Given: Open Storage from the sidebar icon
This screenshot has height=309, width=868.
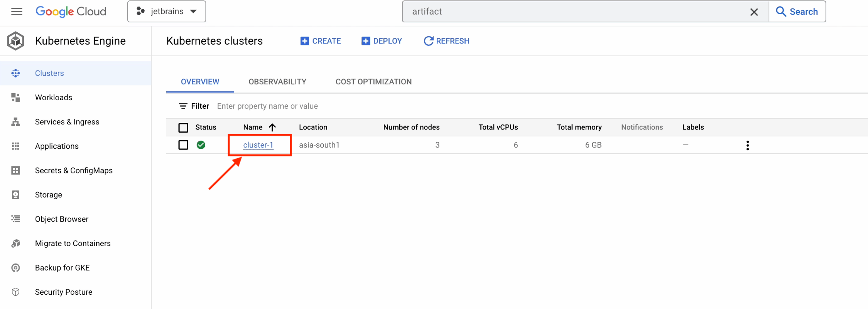Looking at the screenshot, I should (15, 195).
